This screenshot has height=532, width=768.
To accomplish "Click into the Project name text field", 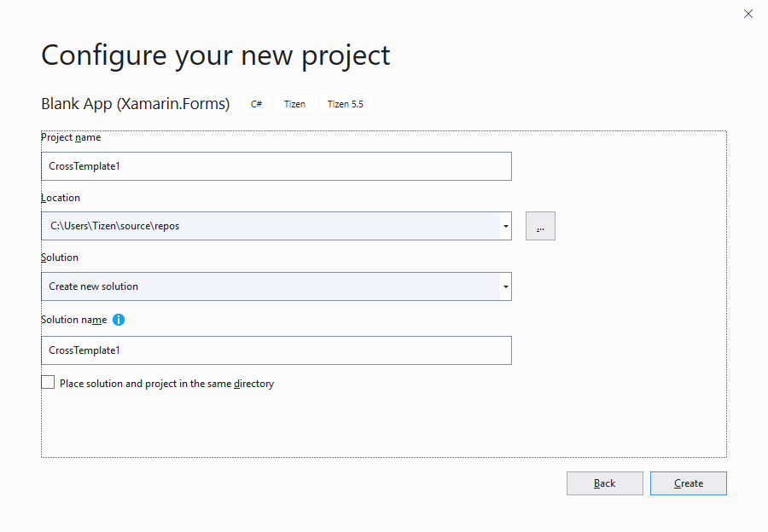I will point(276,166).
